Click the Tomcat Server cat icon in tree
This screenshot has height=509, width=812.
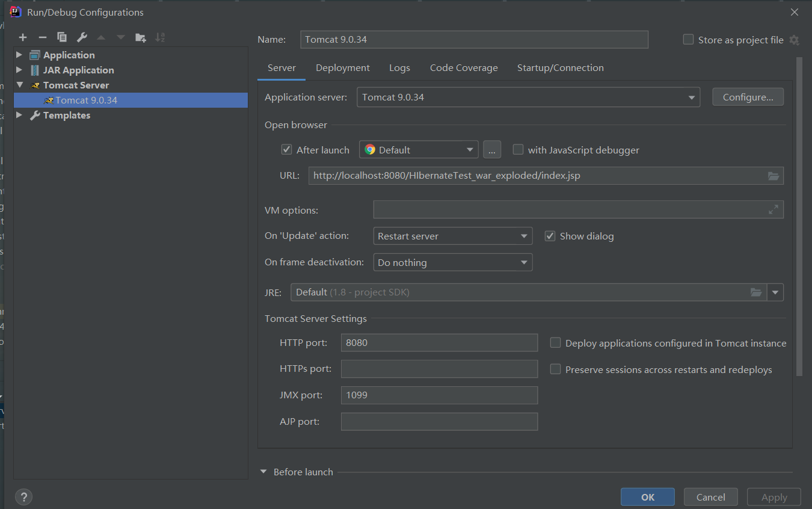[35, 85]
